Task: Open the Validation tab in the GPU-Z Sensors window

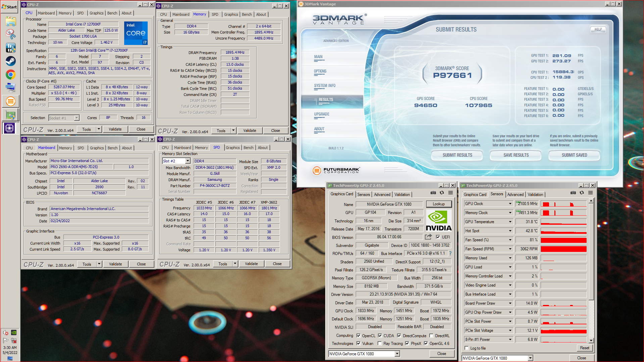Action: [535, 195]
